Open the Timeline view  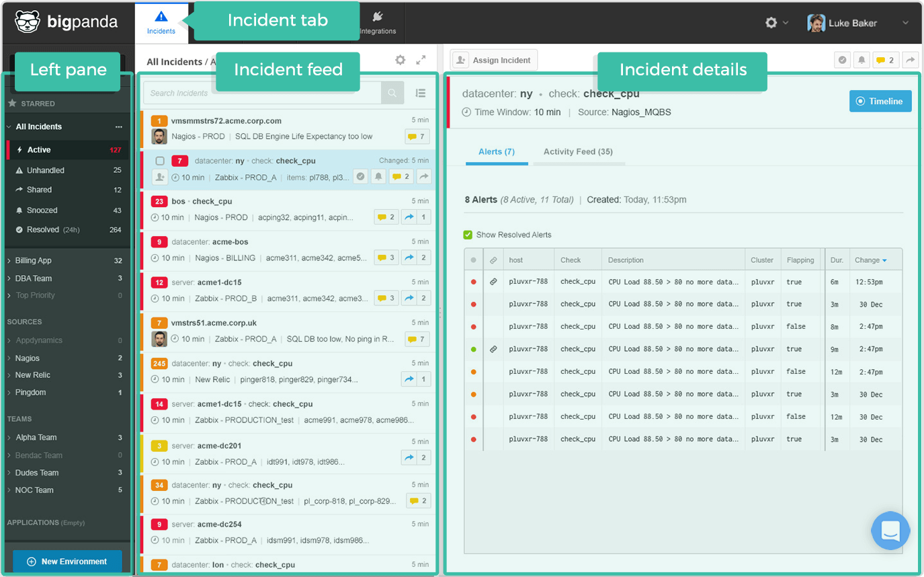click(880, 101)
